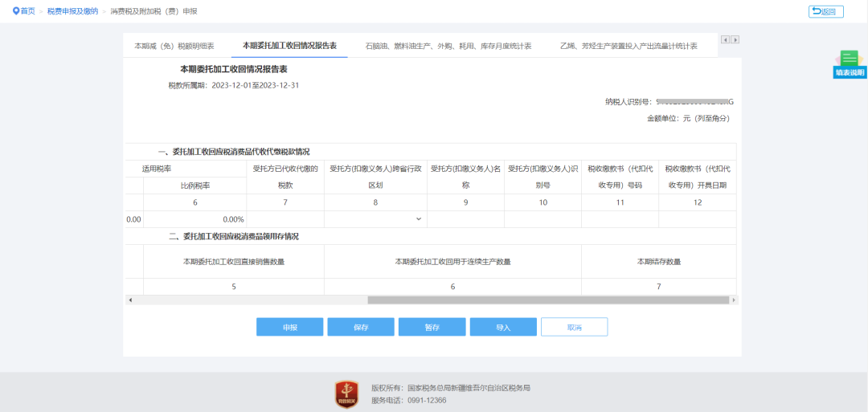Click the table's horizontal scrollbar right arrow
Image resolution: width=868 pixels, height=412 pixels.
pos(732,300)
